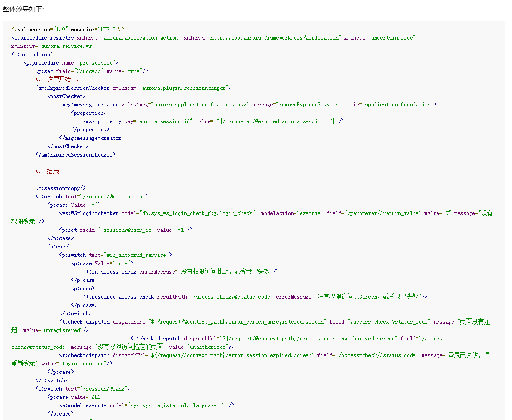
Task: Click the p:switch test "@is_autocrud_service" line
Action: [116, 255]
